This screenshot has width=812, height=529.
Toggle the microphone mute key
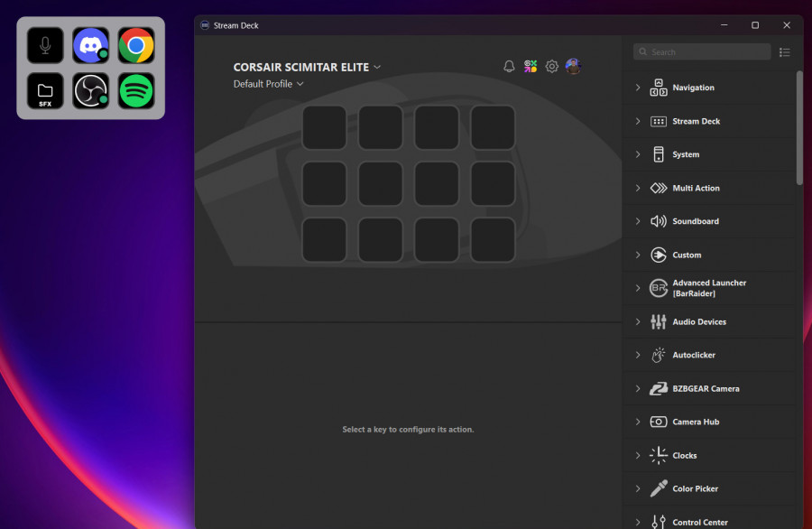pos(45,45)
